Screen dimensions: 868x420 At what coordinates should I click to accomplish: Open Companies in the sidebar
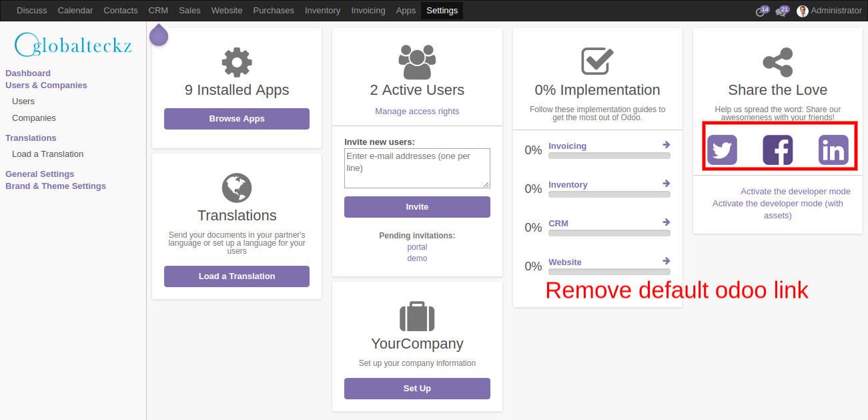tap(34, 118)
